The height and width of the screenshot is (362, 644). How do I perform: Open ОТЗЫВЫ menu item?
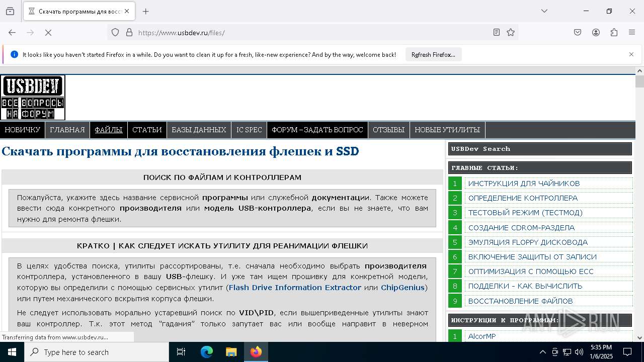(x=388, y=130)
